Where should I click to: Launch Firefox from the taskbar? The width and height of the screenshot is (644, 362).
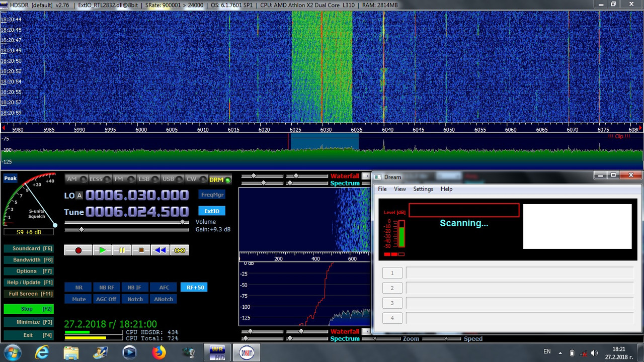[159, 352]
